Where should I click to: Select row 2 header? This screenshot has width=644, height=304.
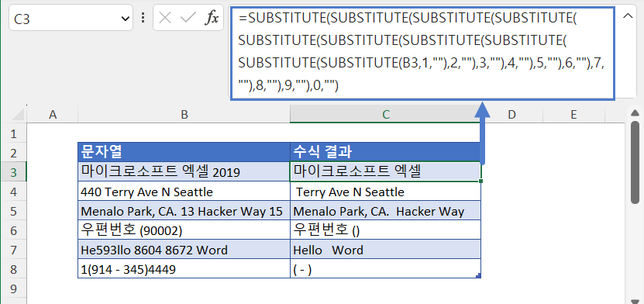coord(13,153)
